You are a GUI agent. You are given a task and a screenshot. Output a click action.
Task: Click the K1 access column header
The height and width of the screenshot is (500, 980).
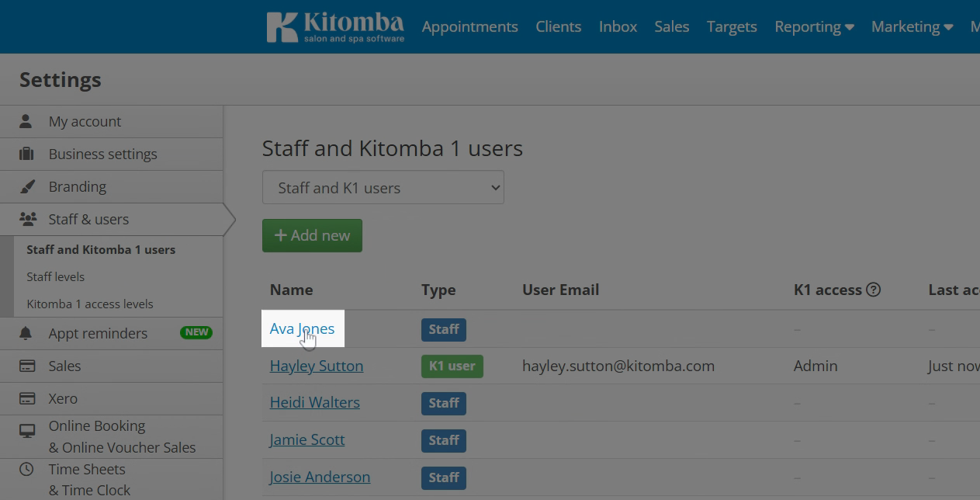828,290
